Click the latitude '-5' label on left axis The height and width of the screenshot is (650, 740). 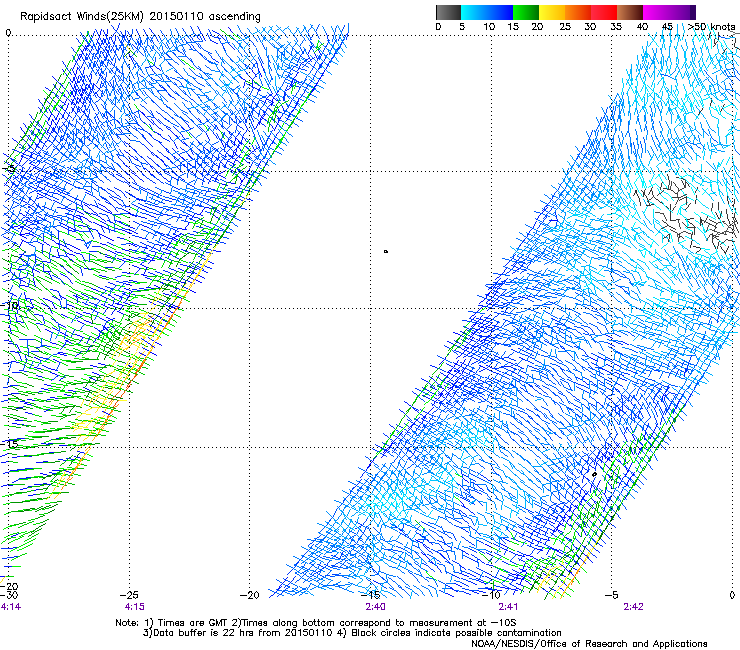[x=9, y=169]
